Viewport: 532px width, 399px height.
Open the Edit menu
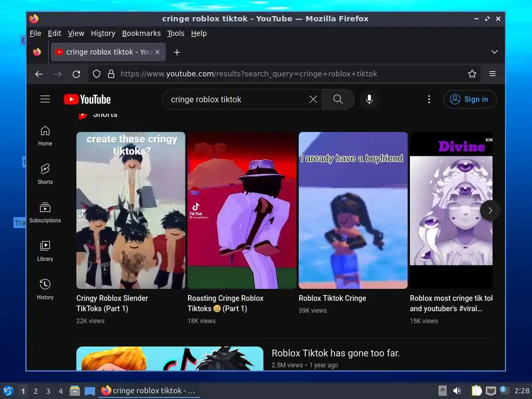pyautogui.click(x=54, y=33)
